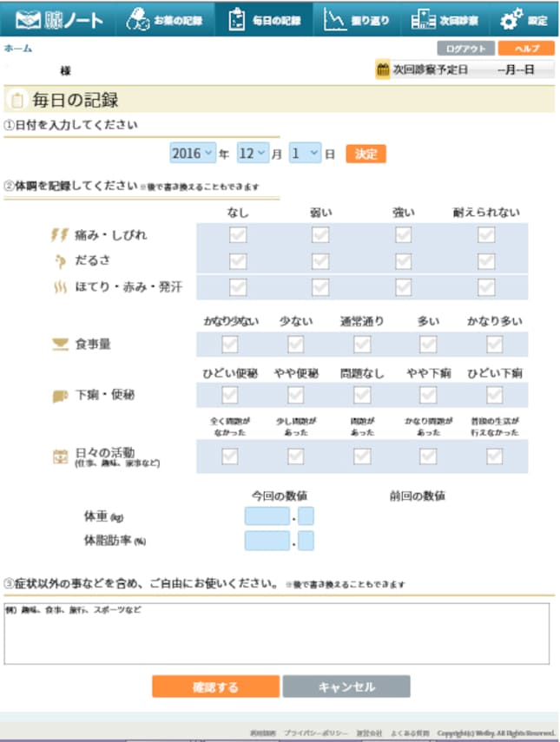Check やや下痢 for 下痢・便秘
Image resolution: width=560 pixels, height=742 pixels.
[428, 395]
